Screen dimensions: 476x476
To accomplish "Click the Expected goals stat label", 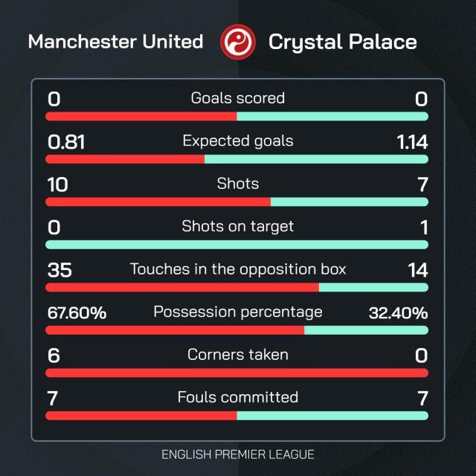I will point(238,141).
